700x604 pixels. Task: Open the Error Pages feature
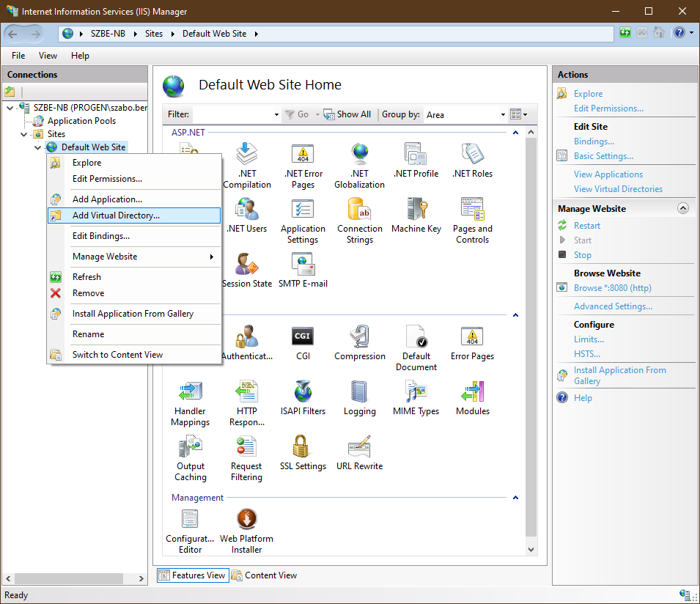point(472,343)
